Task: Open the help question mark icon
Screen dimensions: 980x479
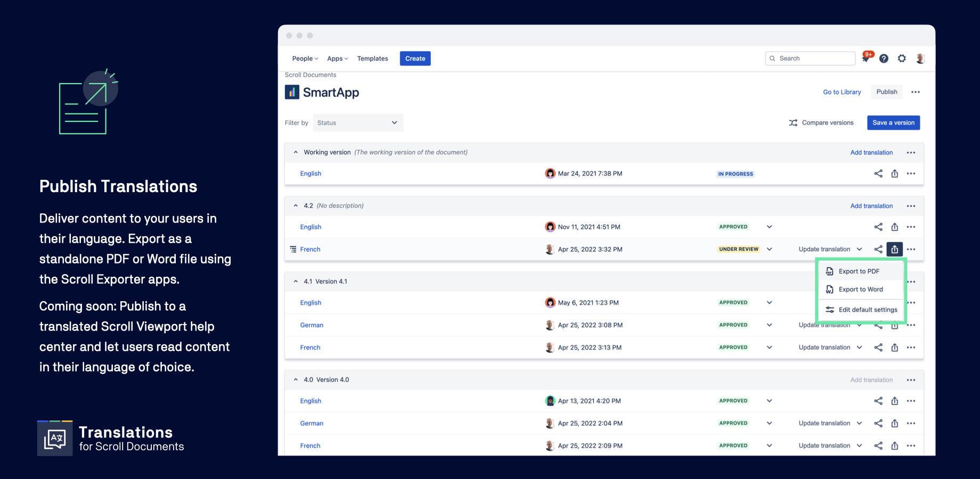Action: (x=884, y=59)
